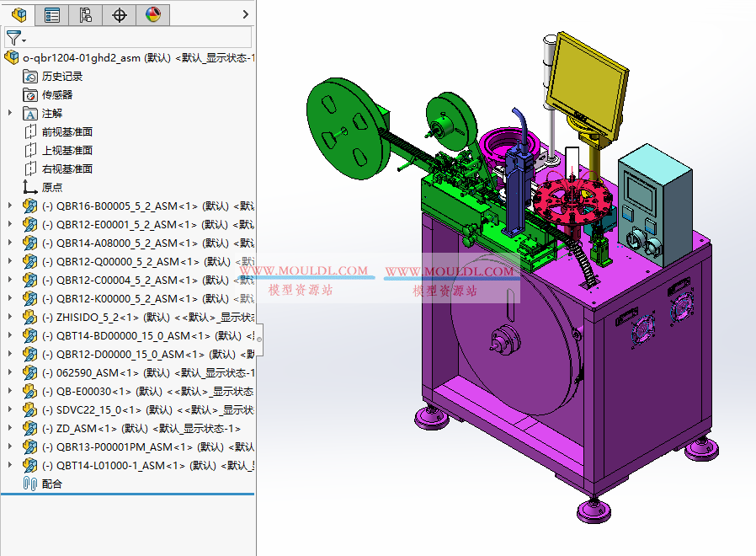Click the DimXpertManager crosshair icon
The height and width of the screenshot is (556, 756).
pyautogui.click(x=119, y=14)
